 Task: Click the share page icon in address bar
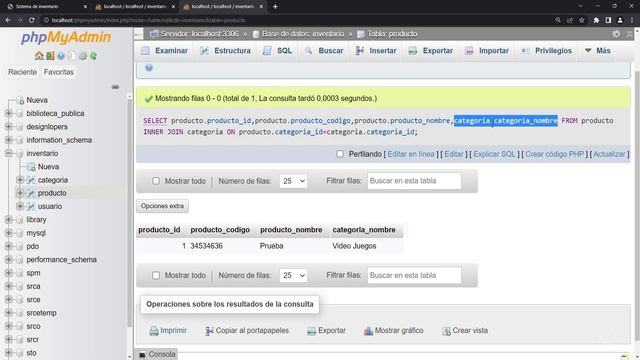click(570, 20)
